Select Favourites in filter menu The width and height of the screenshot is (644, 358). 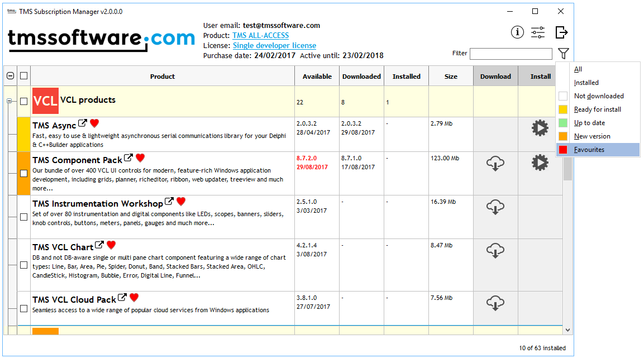coord(589,150)
